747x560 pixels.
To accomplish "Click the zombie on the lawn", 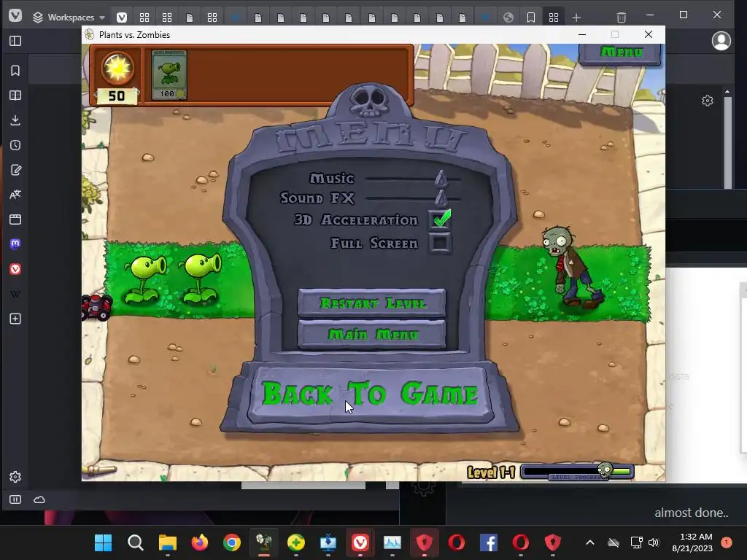I will (571, 268).
